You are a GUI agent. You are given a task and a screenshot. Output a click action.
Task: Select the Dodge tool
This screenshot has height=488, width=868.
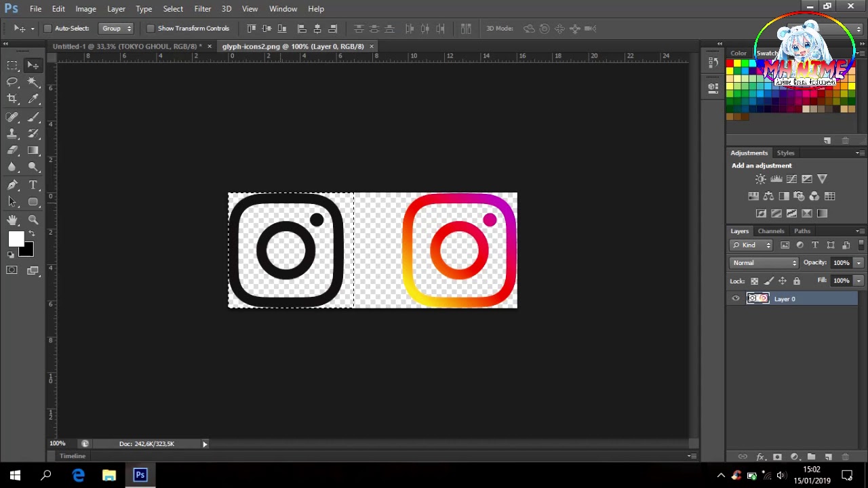pyautogui.click(x=33, y=167)
